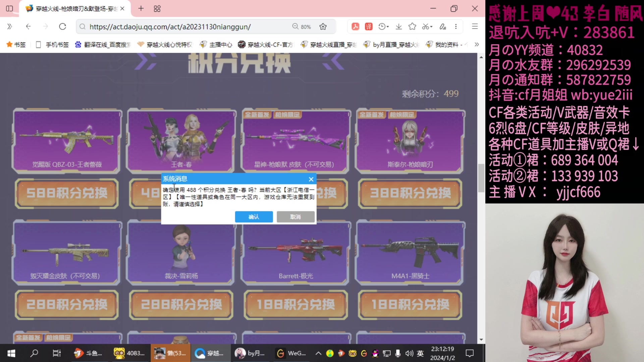Select the 王者-春 character card
Screen dimensions: 644x362
coord(181,141)
